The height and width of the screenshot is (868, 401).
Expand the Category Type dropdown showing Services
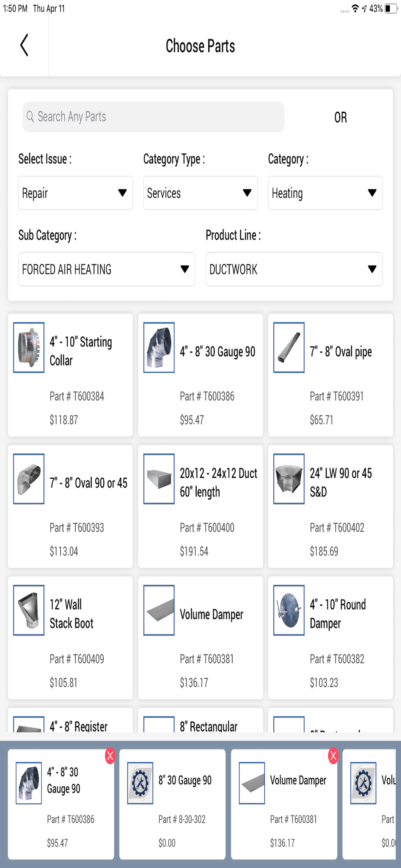point(200,193)
